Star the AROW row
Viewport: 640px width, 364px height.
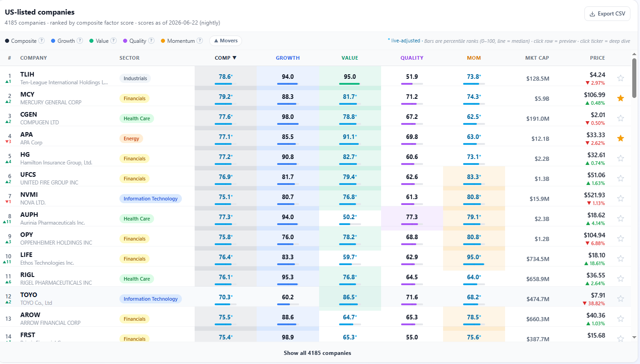pos(620,318)
